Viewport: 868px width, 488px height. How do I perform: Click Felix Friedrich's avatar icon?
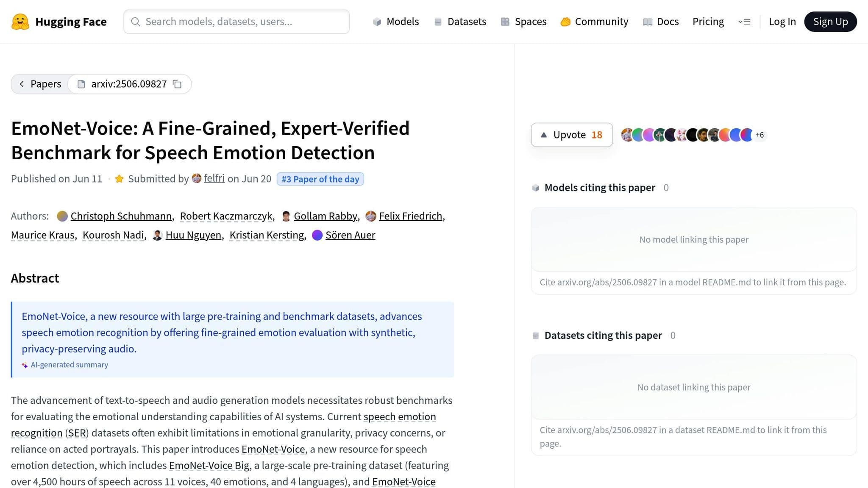point(371,216)
